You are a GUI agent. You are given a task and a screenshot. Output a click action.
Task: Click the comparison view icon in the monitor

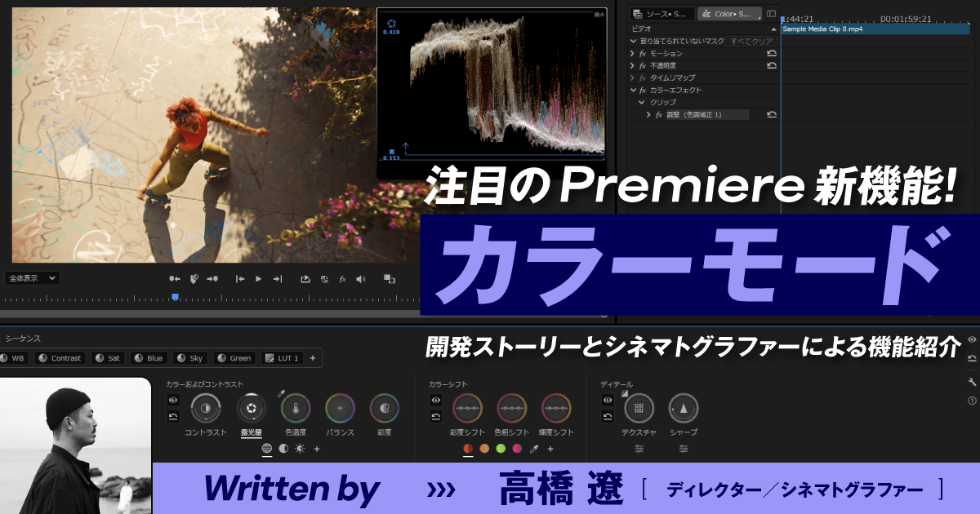click(390, 279)
